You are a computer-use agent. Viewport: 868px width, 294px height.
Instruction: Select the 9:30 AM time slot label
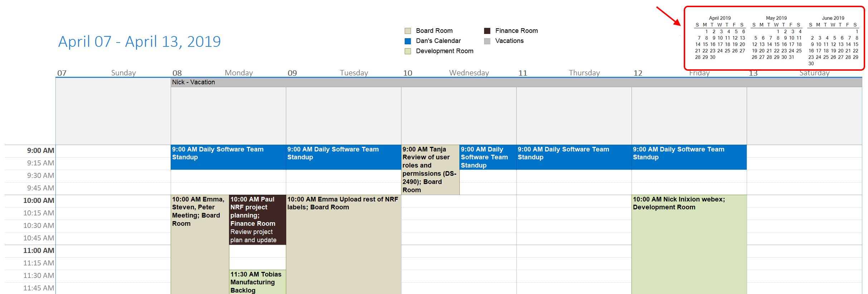click(40, 175)
